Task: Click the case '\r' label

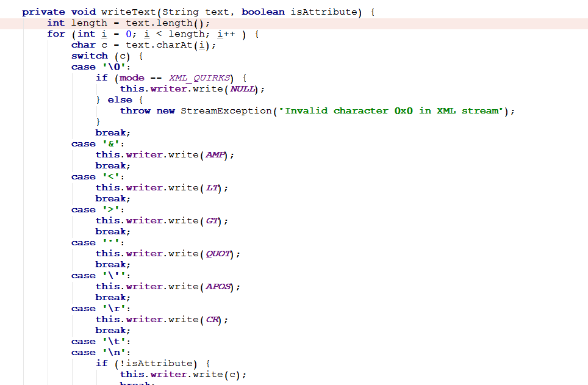Action: pos(101,309)
